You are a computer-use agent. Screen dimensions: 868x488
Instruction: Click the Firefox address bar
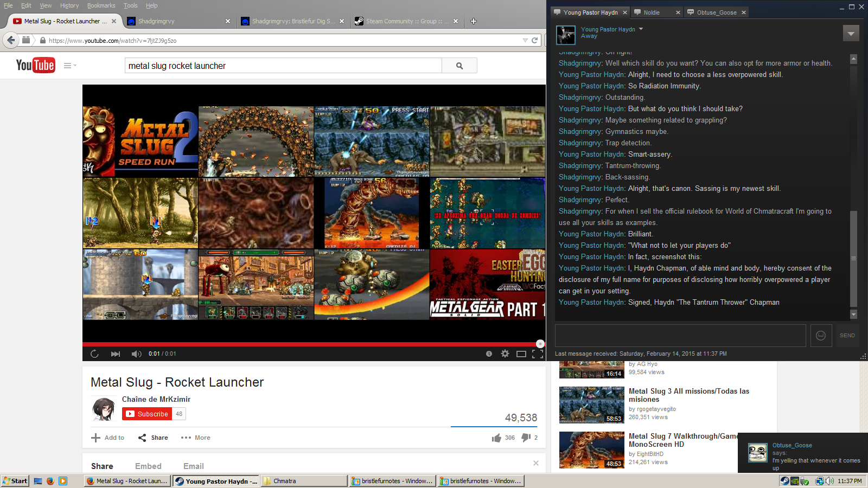[x=282, y=40]
